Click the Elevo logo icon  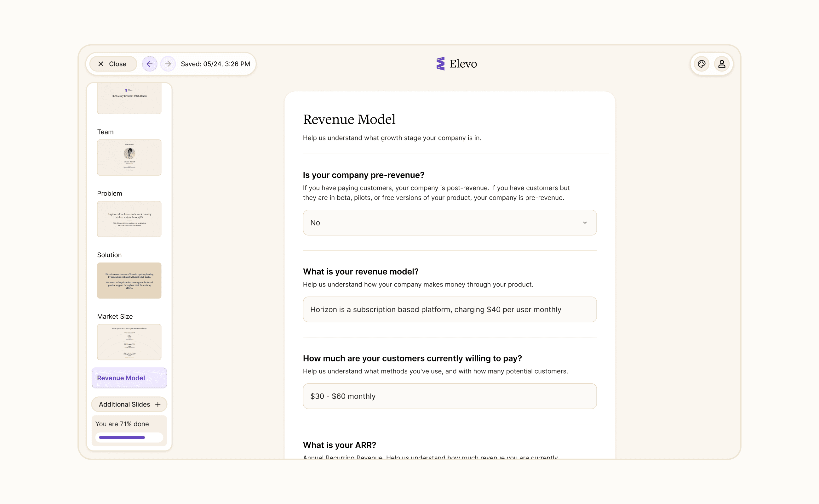[440, 64]
